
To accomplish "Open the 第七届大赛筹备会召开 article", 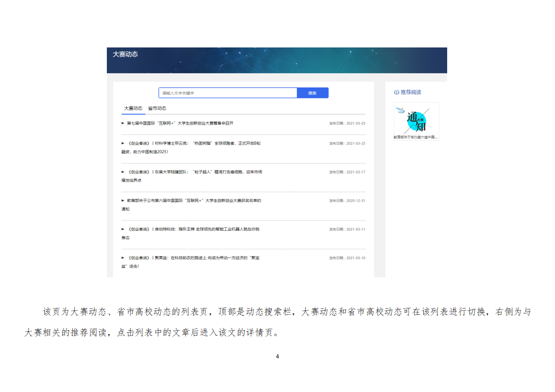I will [x=180, y=123].
